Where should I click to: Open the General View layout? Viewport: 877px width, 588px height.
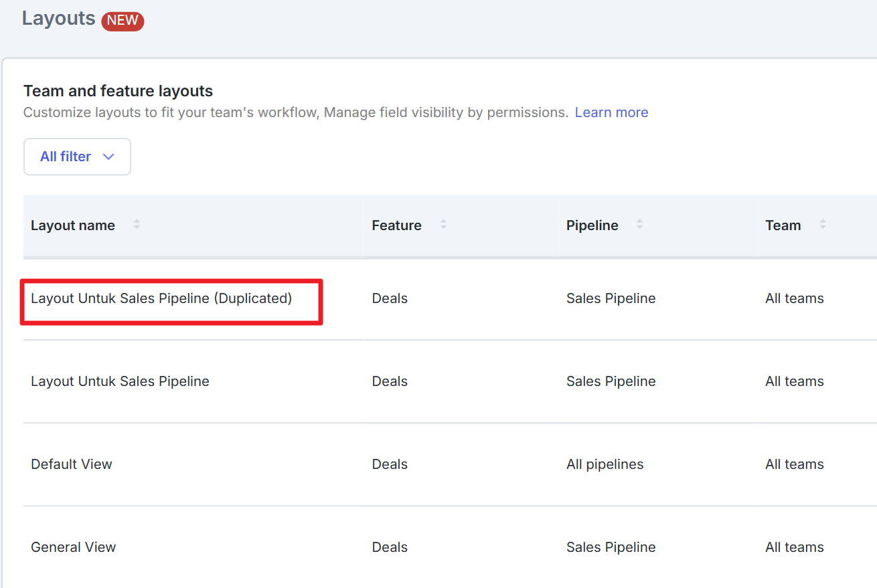73,547
